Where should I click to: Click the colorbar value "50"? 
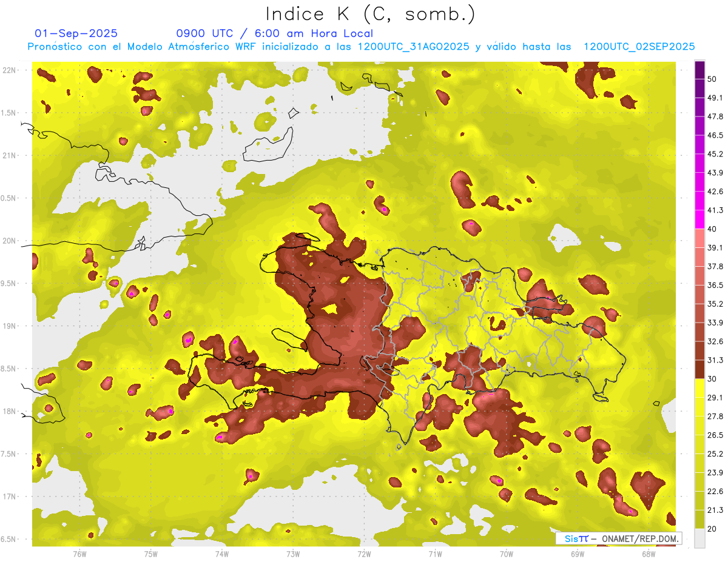point(713,79)
